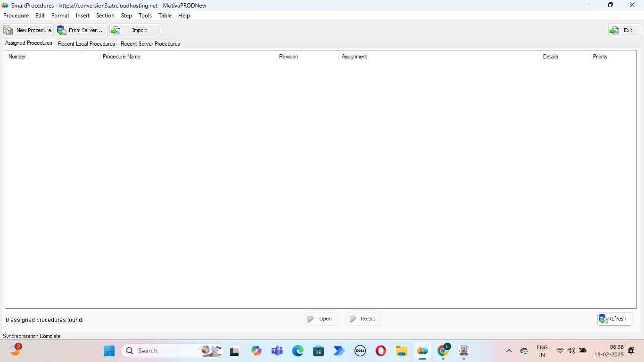644x362 pixels.
Task: Exit the application using the Exit button
Action: click(x=625, y=30)
